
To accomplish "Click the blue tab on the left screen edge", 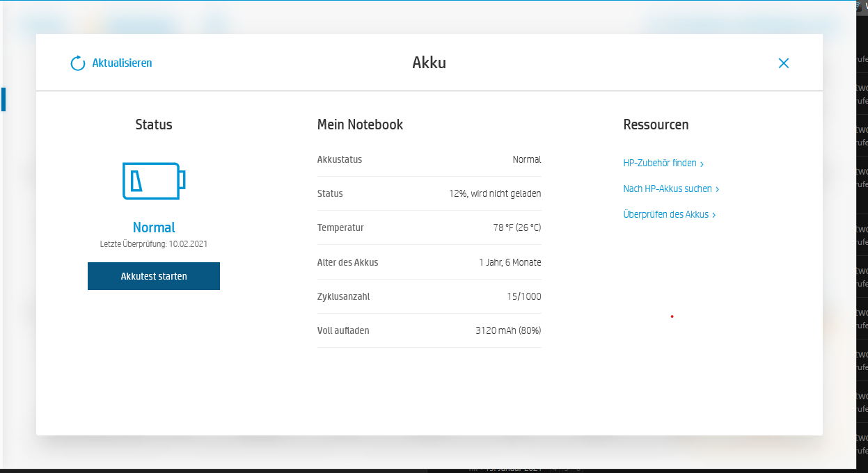I will (3, 99).
